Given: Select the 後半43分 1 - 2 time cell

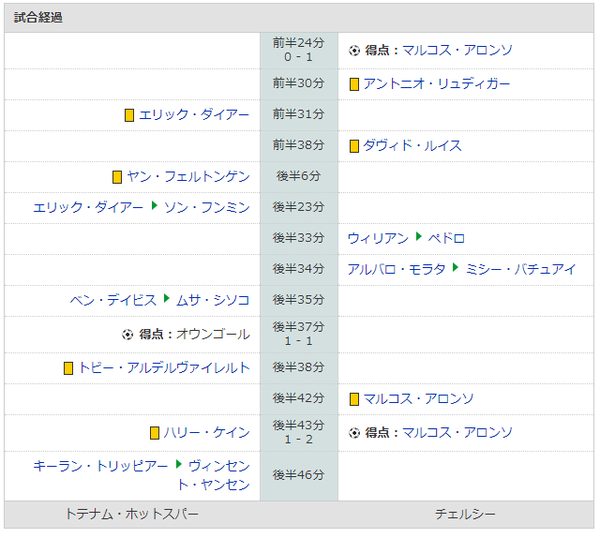Looking at the screenshot, I should tap(298, 433).
